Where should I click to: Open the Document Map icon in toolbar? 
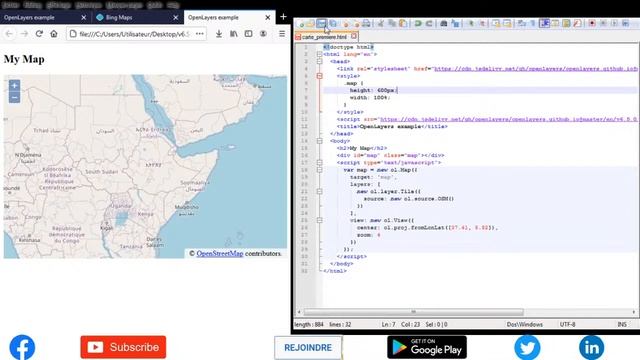point(567,24)
